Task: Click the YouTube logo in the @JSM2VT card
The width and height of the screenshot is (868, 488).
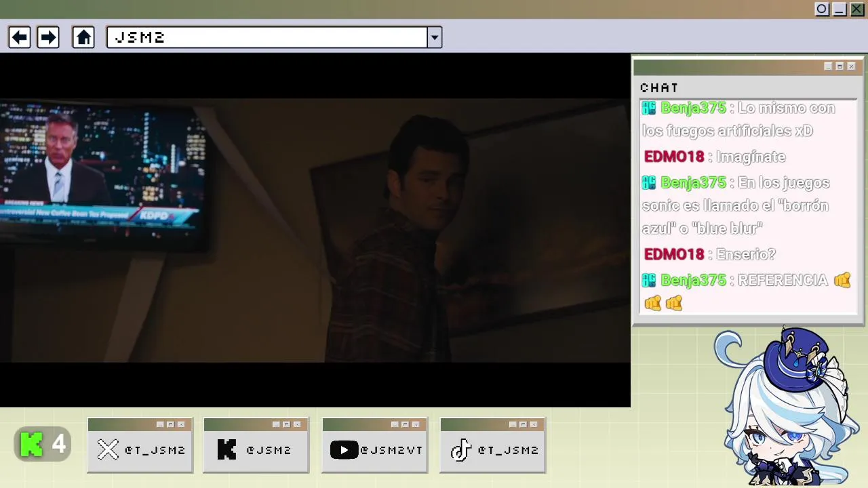Action: point(344,449)
